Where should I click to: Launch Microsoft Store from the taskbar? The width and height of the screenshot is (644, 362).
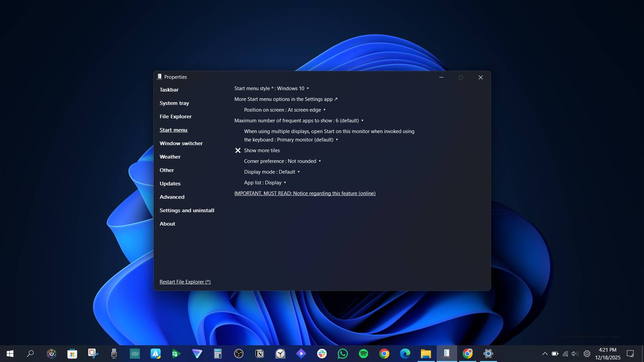pyautogui.click(x=72, y=353)
